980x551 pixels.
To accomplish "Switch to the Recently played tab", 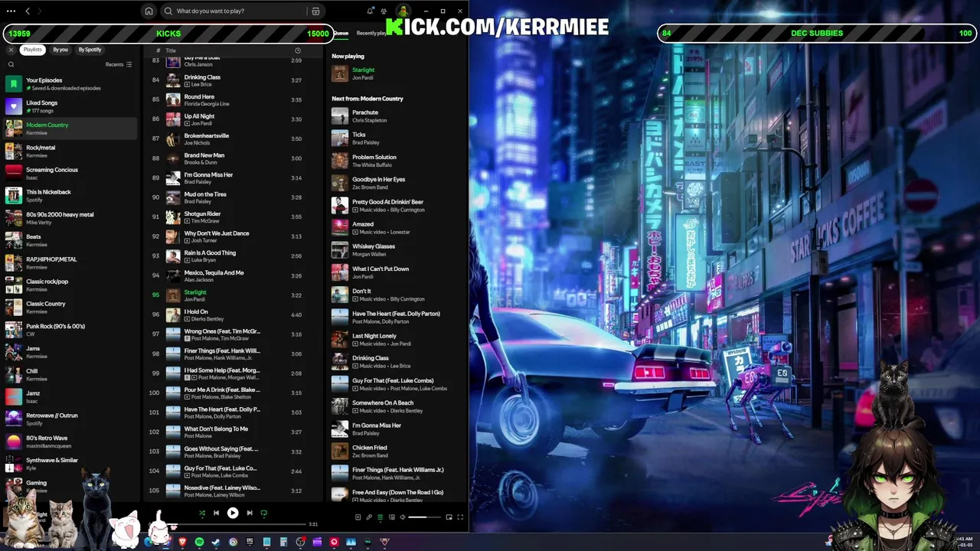I will (373, 33).
